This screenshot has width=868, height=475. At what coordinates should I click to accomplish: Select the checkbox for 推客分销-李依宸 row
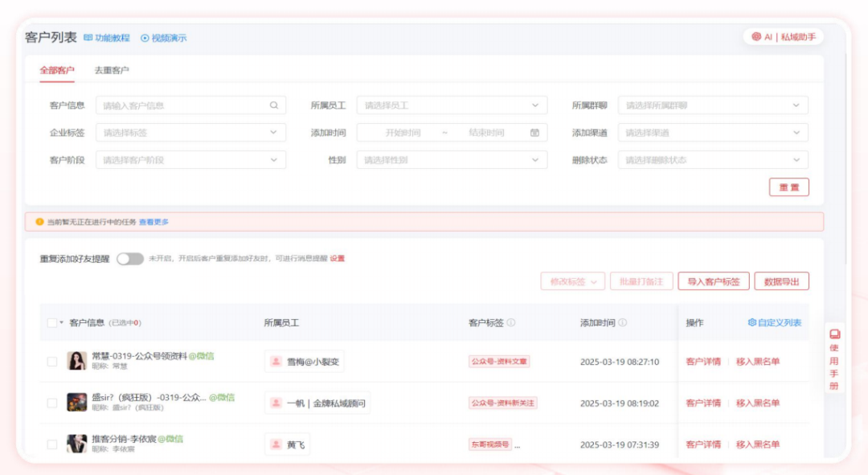tap(52, 444)
